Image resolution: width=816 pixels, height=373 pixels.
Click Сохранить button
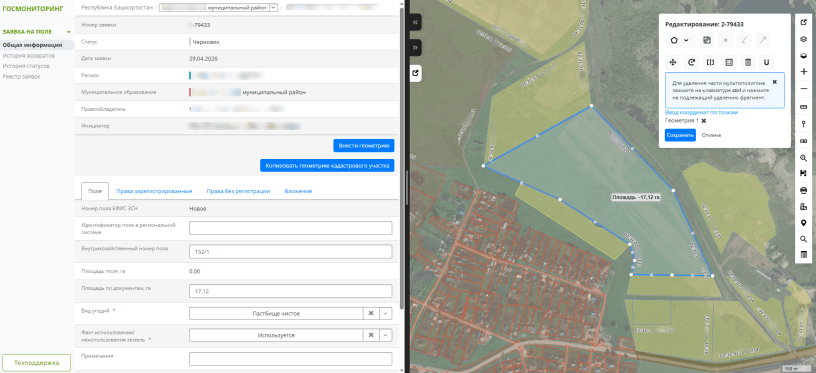point(680,135)
